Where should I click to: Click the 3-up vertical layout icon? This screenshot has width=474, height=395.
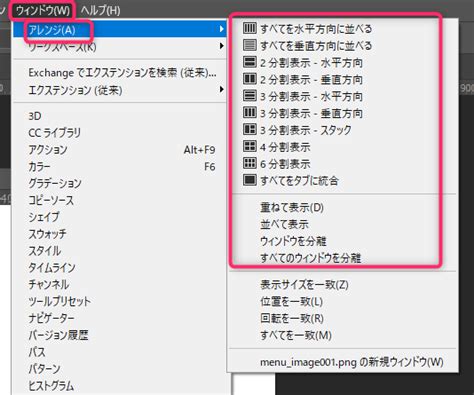(x=250, y=112)
